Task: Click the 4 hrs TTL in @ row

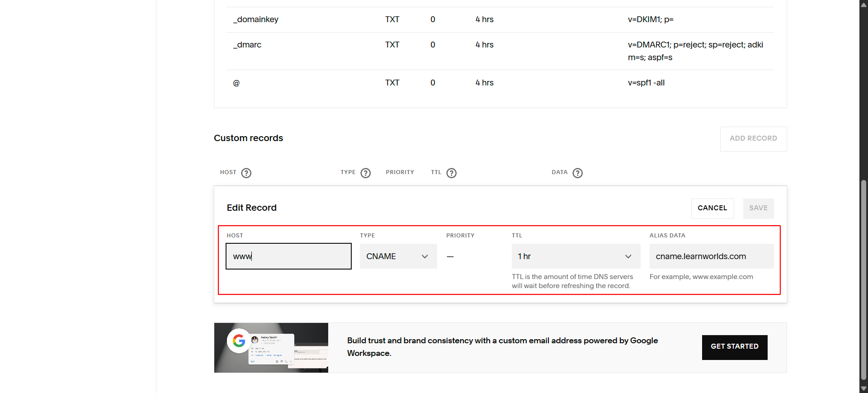Action: click(x=485, y=83)
